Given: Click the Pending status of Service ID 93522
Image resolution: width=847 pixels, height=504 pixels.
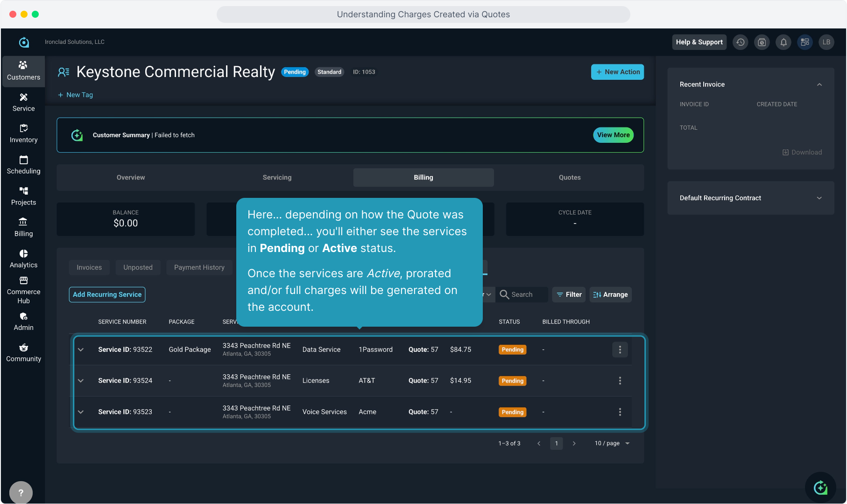Looking at the screenshot, I should coord(513,350).
